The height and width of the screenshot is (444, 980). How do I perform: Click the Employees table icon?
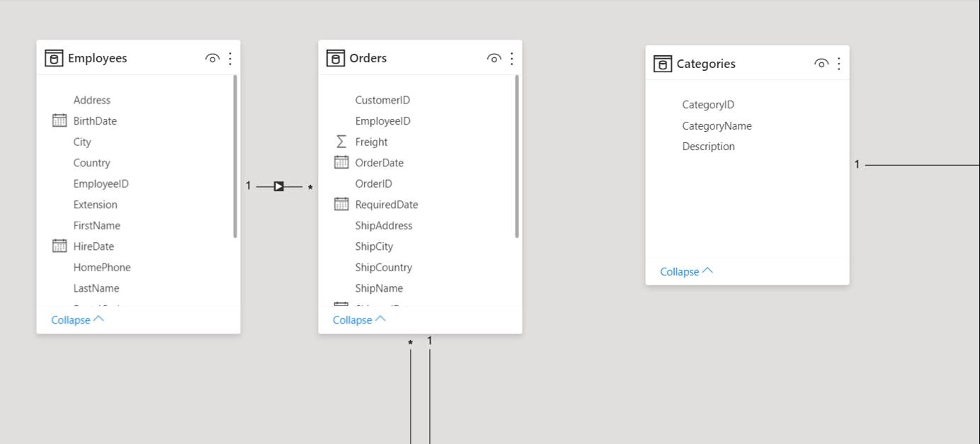click(x=54, y=58)
